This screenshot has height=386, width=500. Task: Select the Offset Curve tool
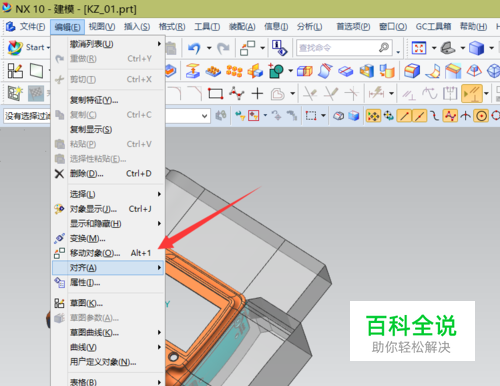[278, 94]
